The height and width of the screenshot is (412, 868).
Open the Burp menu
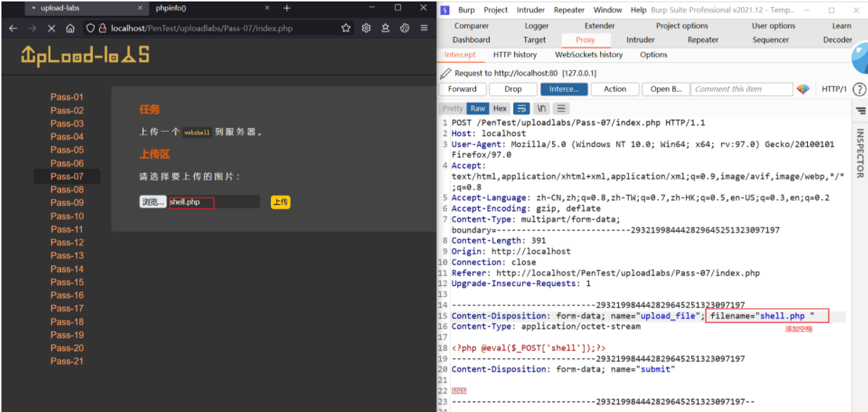(466, 10)
